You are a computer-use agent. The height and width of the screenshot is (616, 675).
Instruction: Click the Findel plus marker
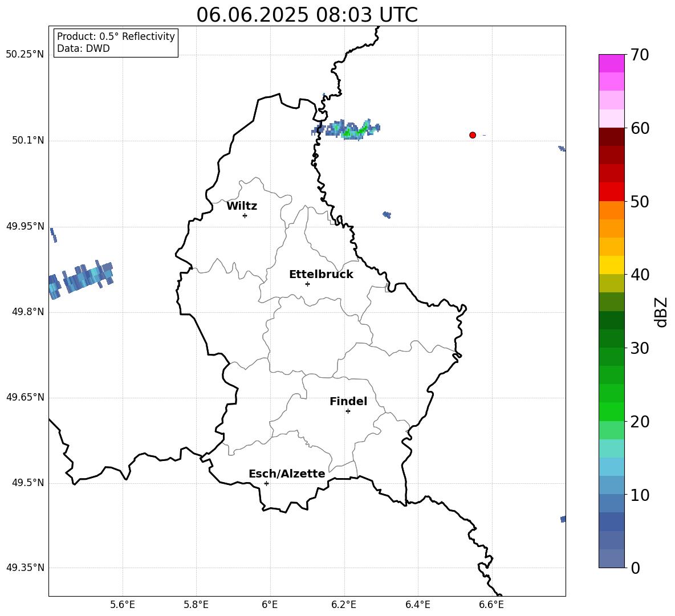point(348,411)
